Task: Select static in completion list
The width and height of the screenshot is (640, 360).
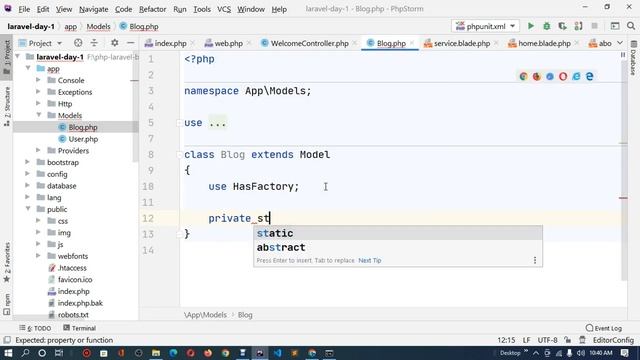Action: pyautogui.click(x=398, y=233)
